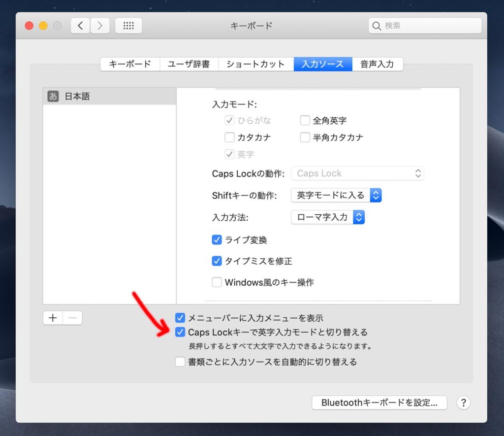Add an input source with plus button
This screenshot has height=436, width=504.
(x=53, y=318)
